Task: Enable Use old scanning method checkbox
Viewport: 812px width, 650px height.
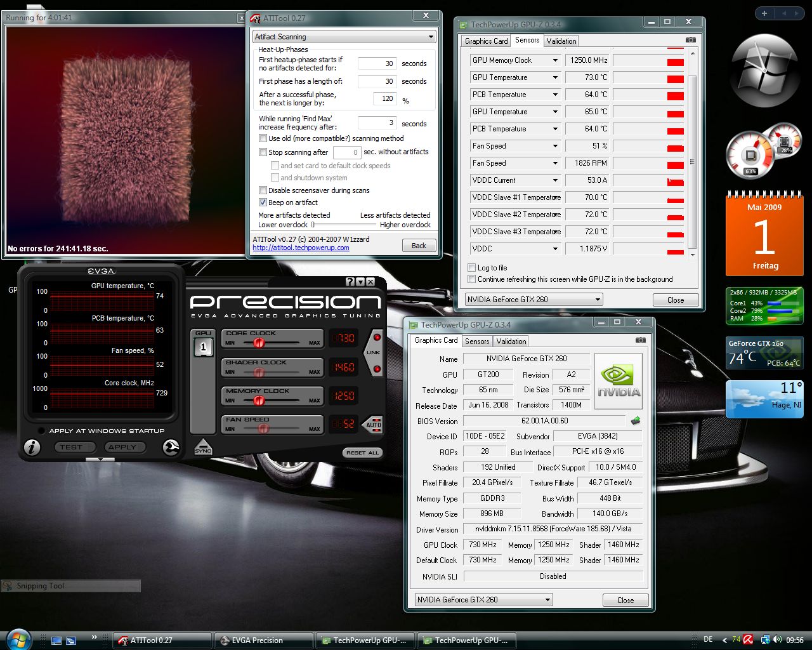Action: 263,138
